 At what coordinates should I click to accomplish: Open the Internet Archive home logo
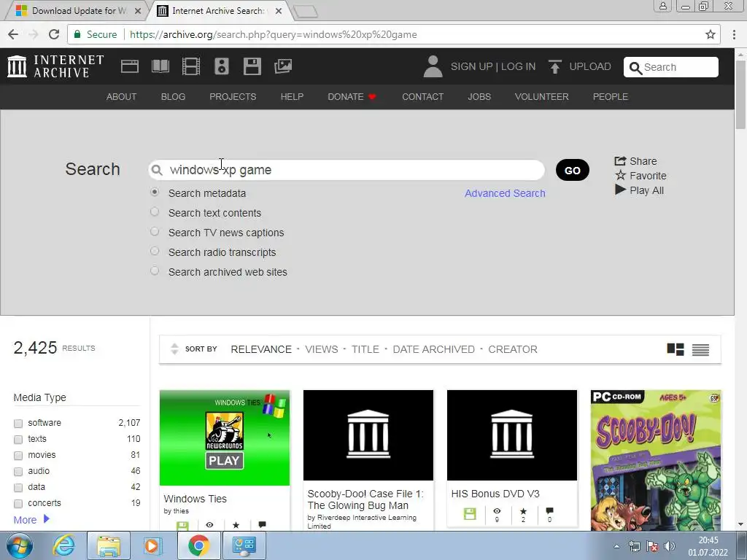pyautogui.click(x=55, y=66)
